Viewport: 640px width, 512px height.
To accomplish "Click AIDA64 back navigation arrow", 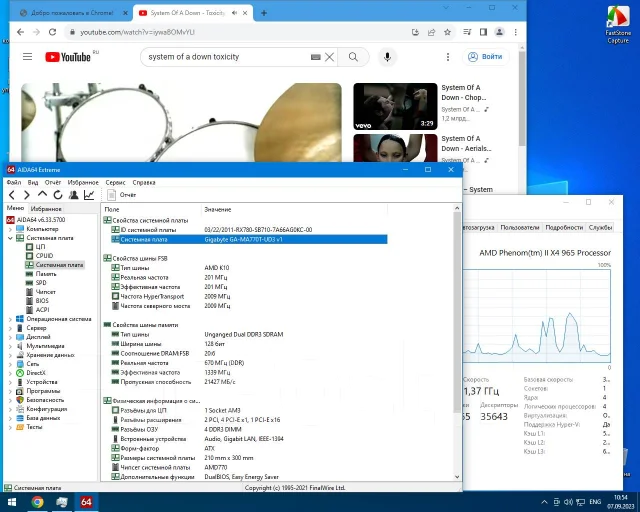I will (x=12, y=195).
